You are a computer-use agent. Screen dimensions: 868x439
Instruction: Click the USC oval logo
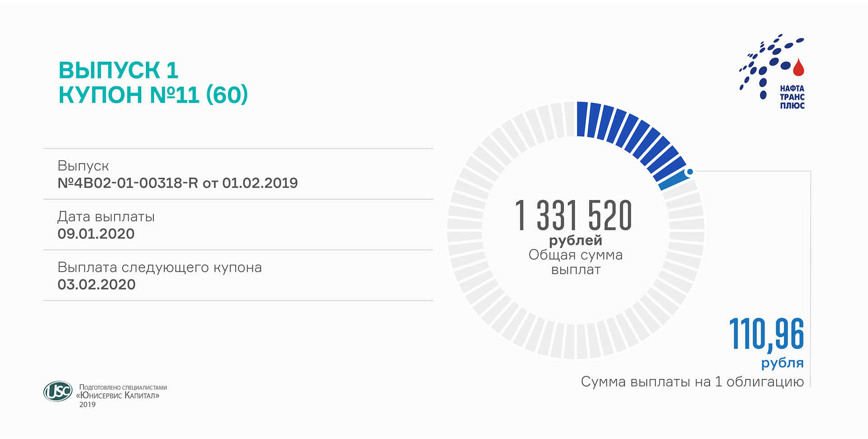[58, 391]
